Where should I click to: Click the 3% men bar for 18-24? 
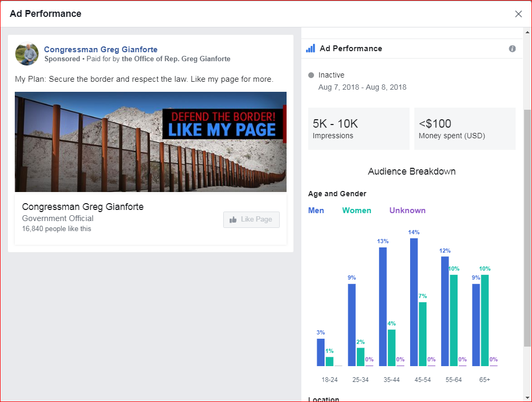pos(321,352)
